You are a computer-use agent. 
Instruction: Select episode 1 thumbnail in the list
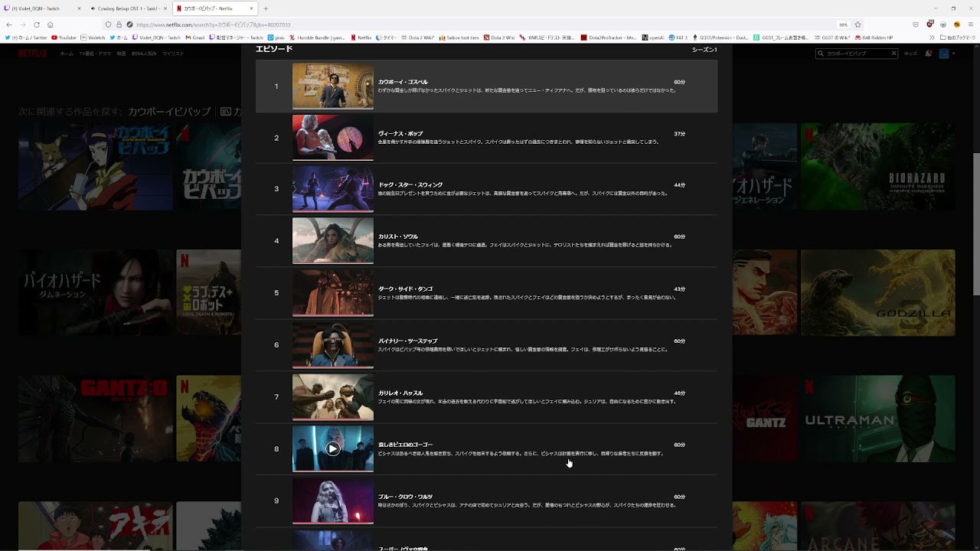tap(332, 86)
